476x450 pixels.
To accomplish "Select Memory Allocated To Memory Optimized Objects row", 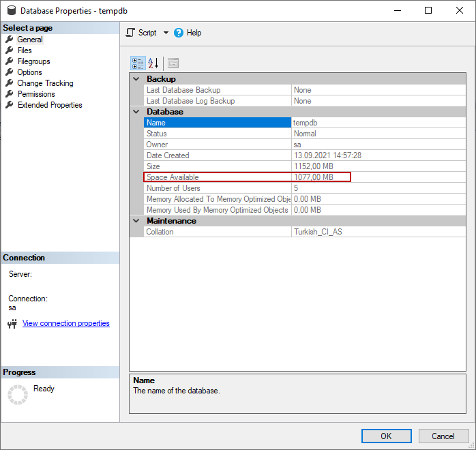I will (305, 199).
